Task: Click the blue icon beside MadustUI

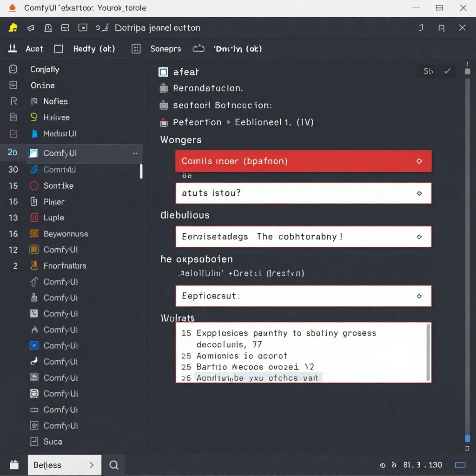Action: click(34, 133)
